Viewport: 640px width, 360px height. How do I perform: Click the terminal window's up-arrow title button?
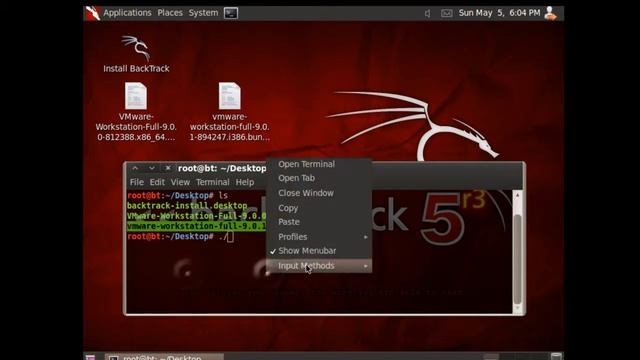pyautogui.click(x=136, y=168)
